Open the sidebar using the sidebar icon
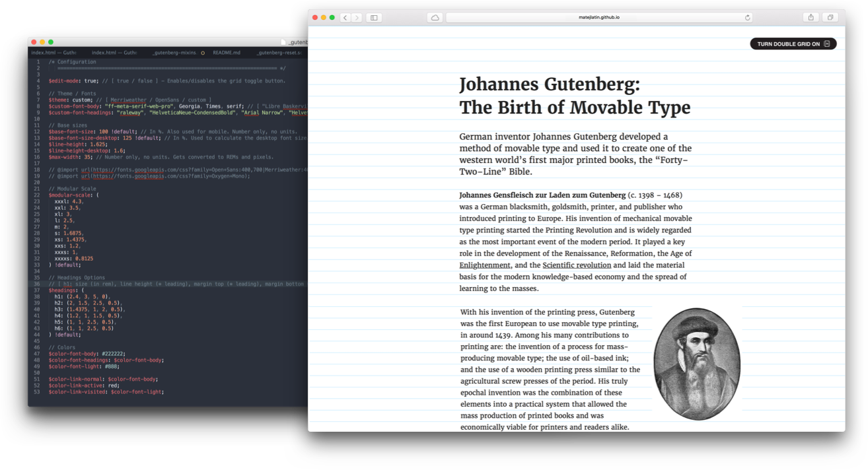The width and height of the screenshot is (868, 470). coord(374,18)
